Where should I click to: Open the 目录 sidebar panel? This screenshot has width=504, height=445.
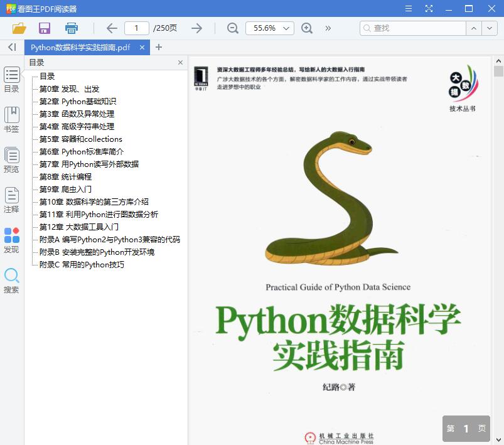pyautogui.click(x=11, y=80)
